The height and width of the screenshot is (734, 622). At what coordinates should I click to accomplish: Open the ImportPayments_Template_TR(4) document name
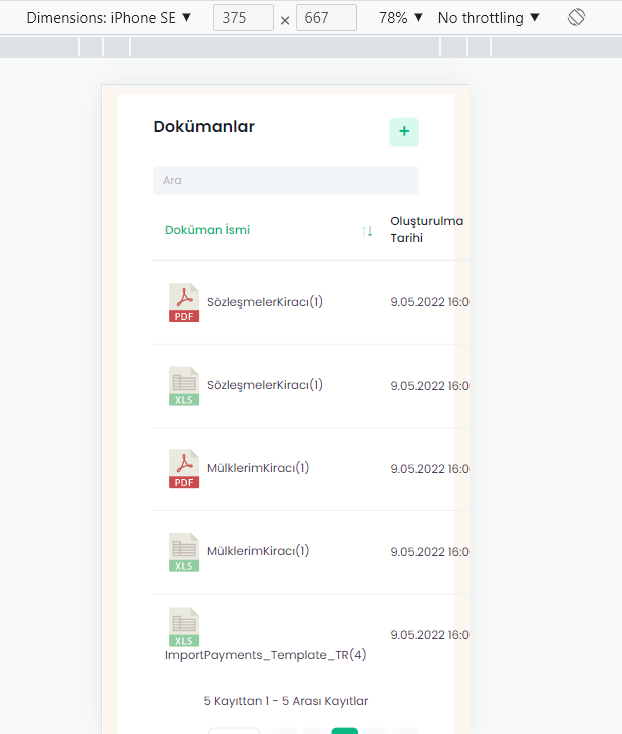point(266,655)
